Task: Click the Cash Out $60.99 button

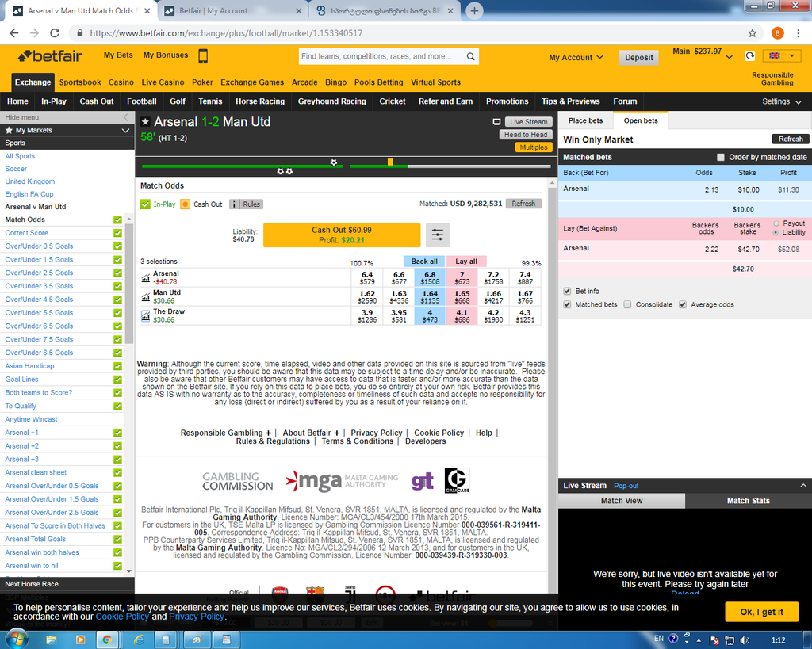Action: coord(342,235)
